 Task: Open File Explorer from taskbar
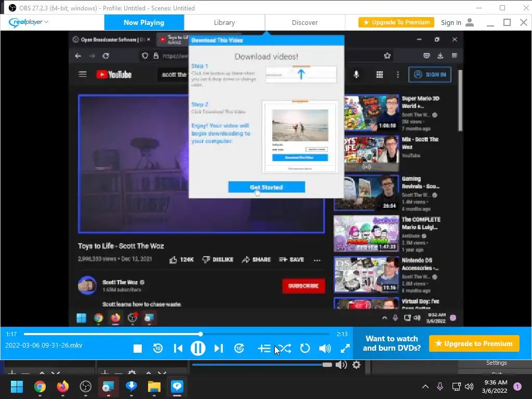coord(154,387)
